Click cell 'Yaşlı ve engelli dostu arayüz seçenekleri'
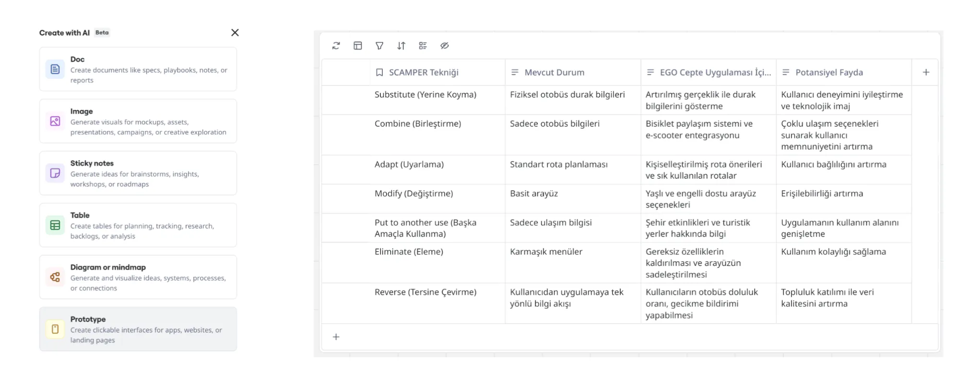The width and height of the screenshot is (980, 387). pos(708,199)
